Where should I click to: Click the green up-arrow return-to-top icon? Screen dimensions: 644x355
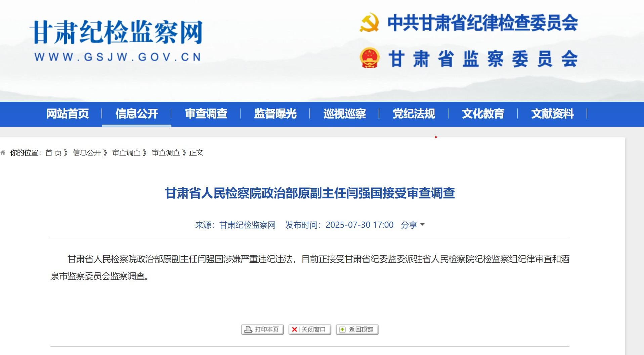[x=342, y=329]
